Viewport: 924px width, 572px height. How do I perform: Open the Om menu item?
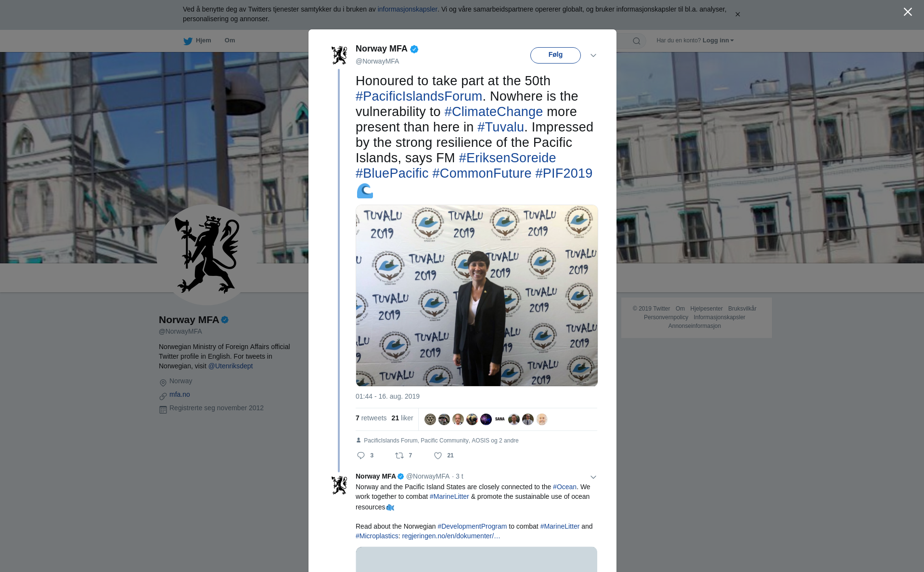[230, 40]
